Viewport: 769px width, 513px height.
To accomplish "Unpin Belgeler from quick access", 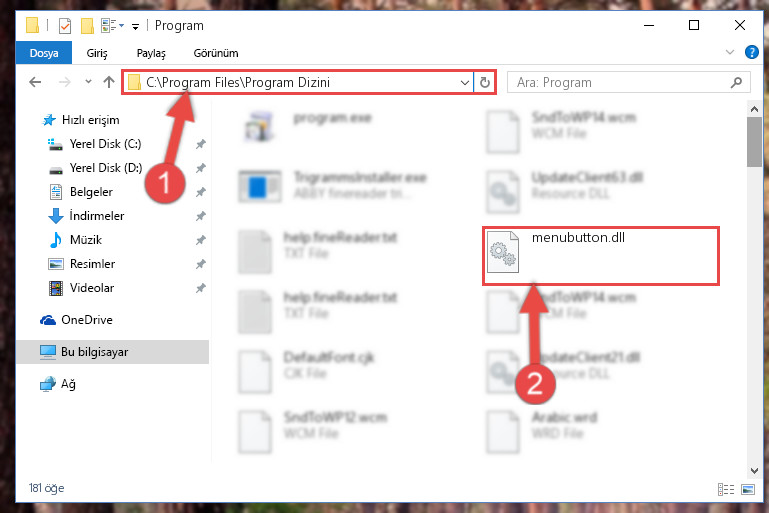I will (201, 192).
